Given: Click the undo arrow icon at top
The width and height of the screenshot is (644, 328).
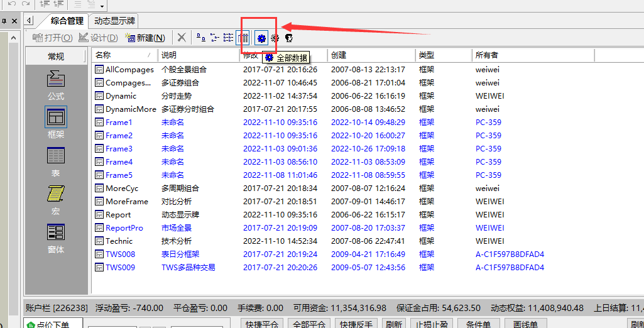Looking at the screenshot, I should (x=12, y=4).
